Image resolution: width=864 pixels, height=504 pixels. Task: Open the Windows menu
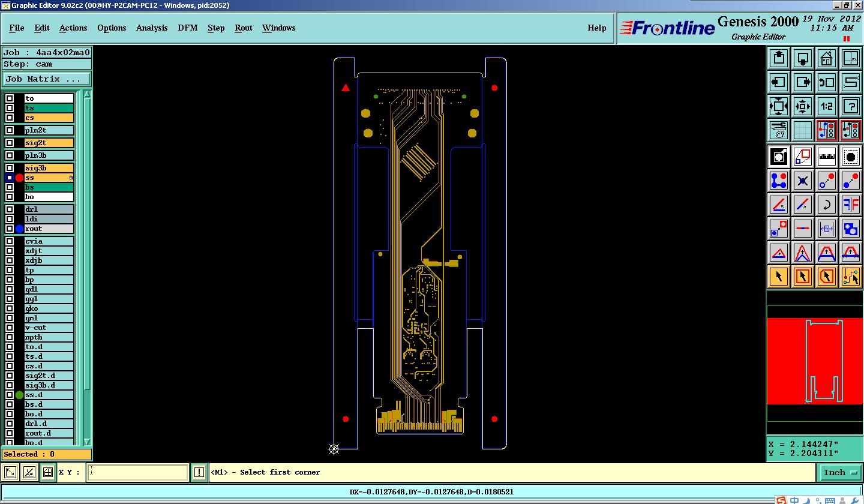278,28
